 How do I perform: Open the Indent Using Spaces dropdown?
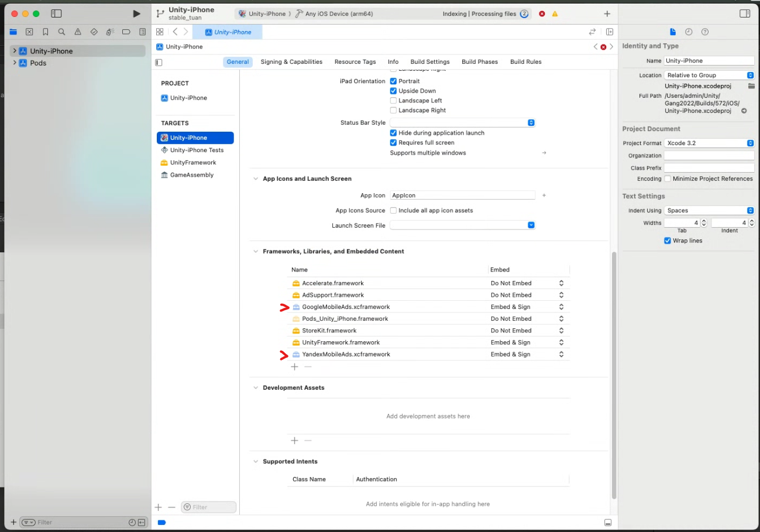(709, 210)
